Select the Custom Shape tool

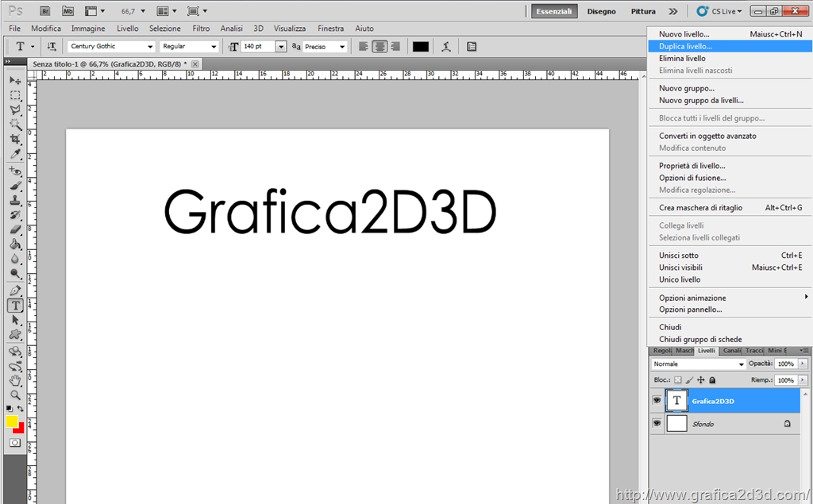click(15, 334)
